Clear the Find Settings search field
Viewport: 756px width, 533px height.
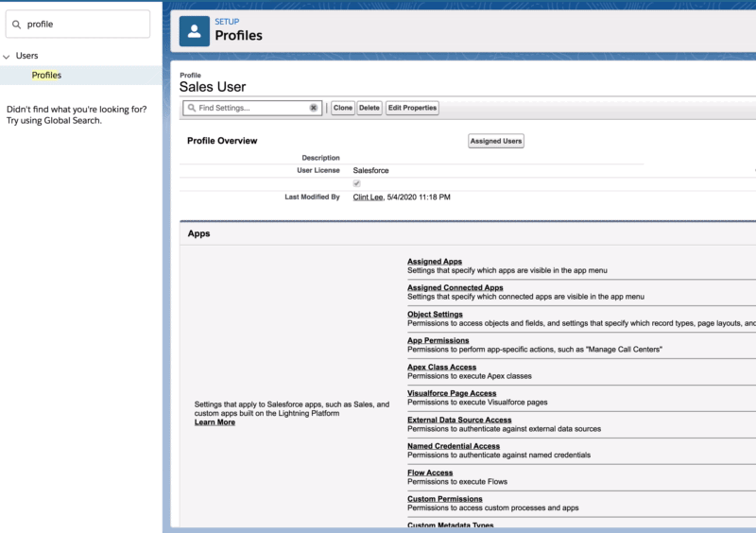[x=314, y=108]
